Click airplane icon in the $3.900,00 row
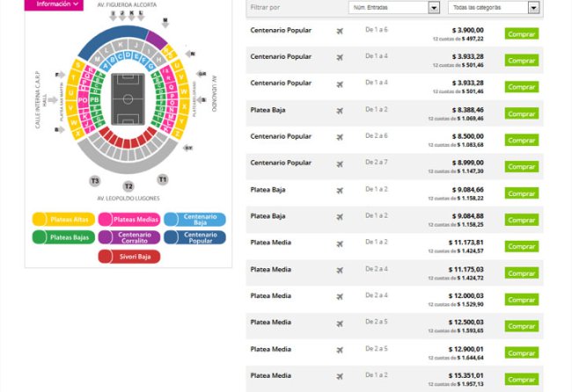This screenshot has width=572, height=392. (340, 32)
